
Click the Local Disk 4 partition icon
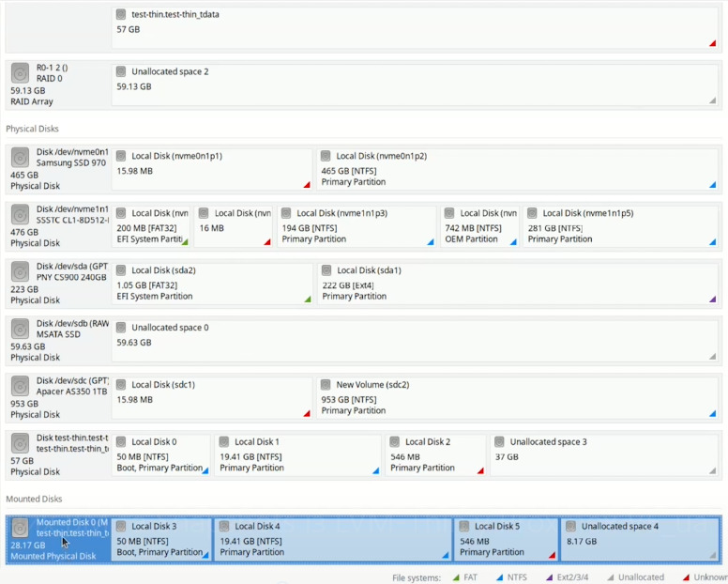tap(224, 527)
